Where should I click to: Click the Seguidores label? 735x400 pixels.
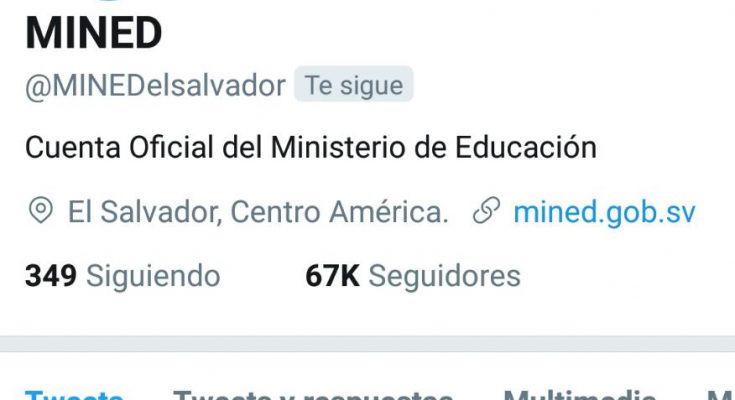click(444, 276)
